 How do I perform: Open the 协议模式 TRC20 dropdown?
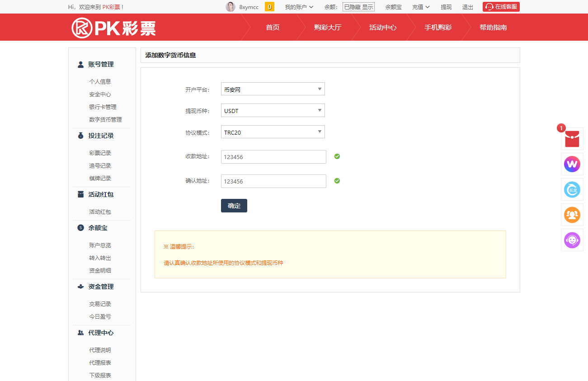[273, 132]
